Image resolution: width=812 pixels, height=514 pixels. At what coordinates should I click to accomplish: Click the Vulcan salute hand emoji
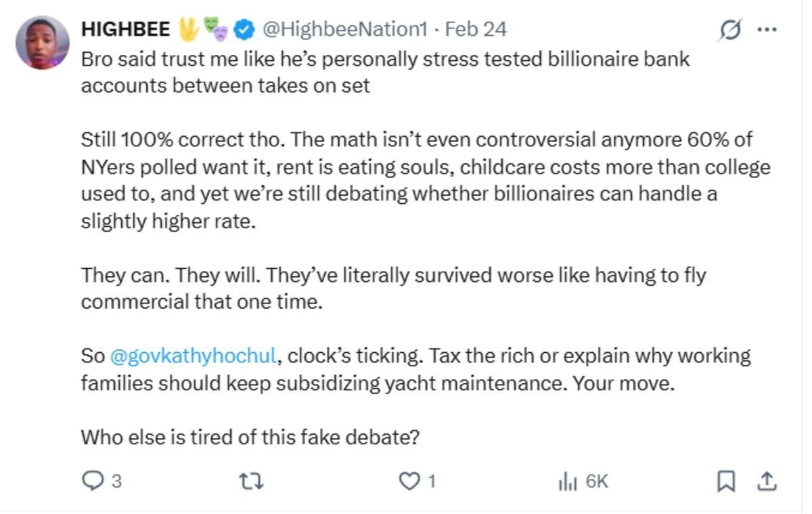point(187,28)
